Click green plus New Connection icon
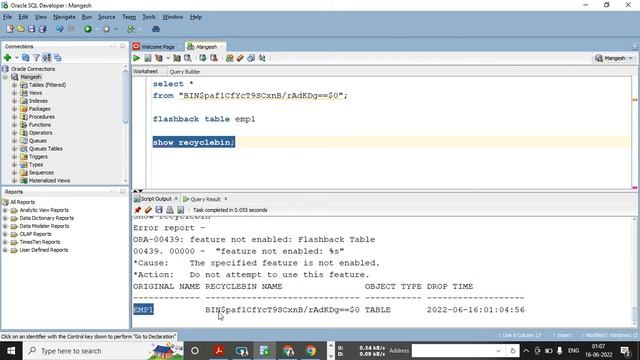 tap(7, 58)
